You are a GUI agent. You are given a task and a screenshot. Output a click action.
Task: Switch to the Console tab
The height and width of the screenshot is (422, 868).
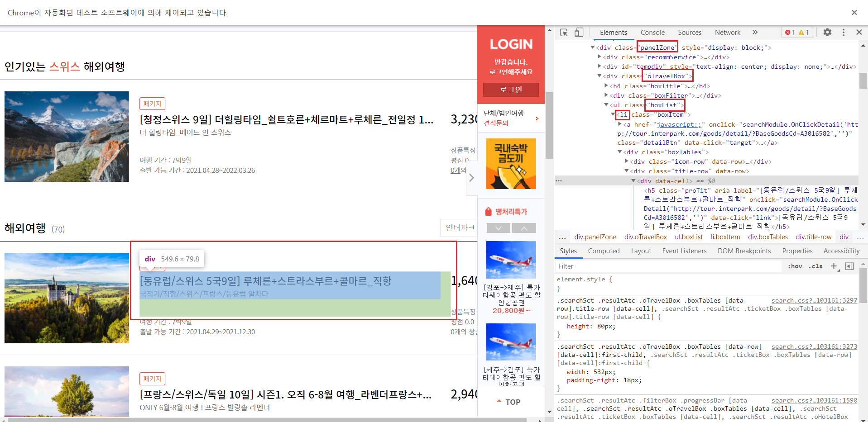click(x=652, y=33)
